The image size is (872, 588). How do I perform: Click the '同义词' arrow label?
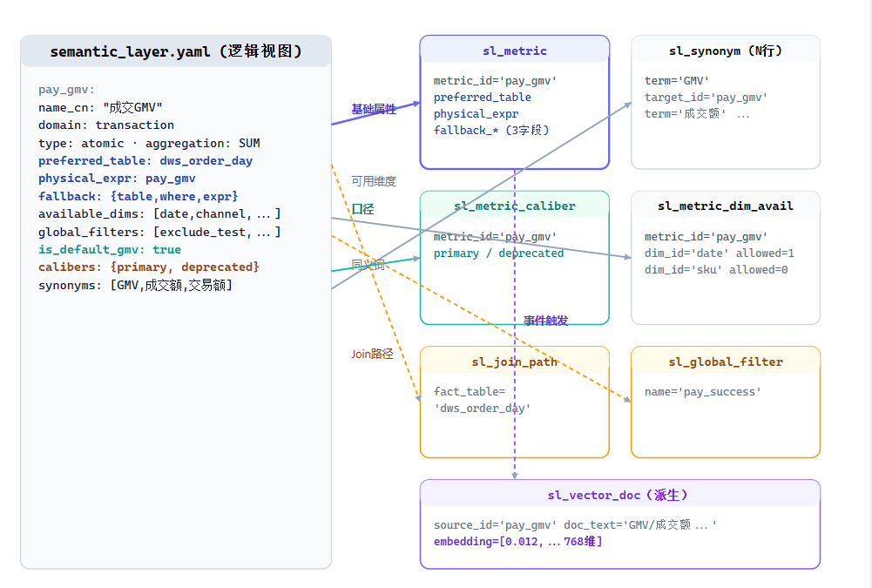pos(368,265)
